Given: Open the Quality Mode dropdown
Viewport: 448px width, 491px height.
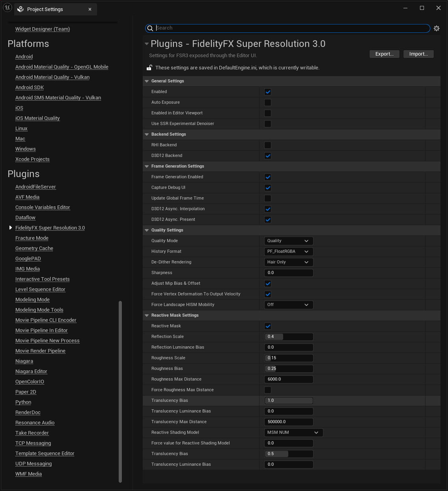Looking at the screenshot, I should [288, 241].
